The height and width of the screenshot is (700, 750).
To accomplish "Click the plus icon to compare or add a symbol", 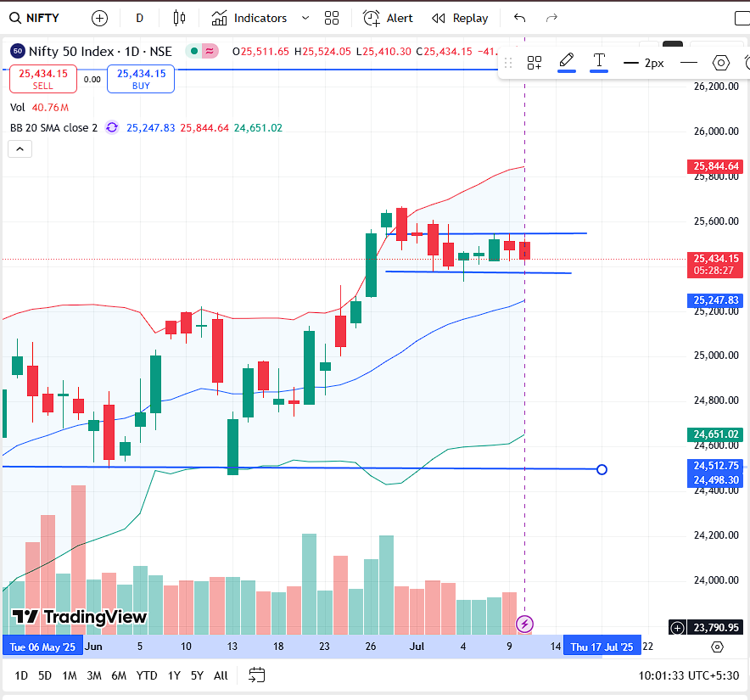I will [99, 18].
